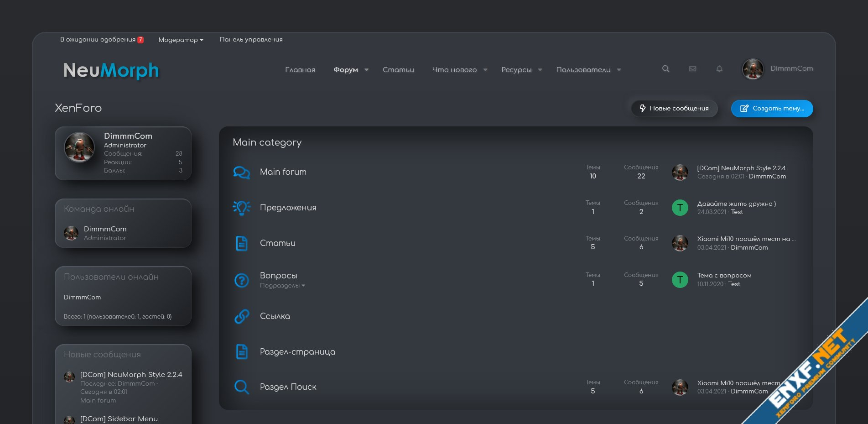Click the Новые сообщения button

click(674, 109)
